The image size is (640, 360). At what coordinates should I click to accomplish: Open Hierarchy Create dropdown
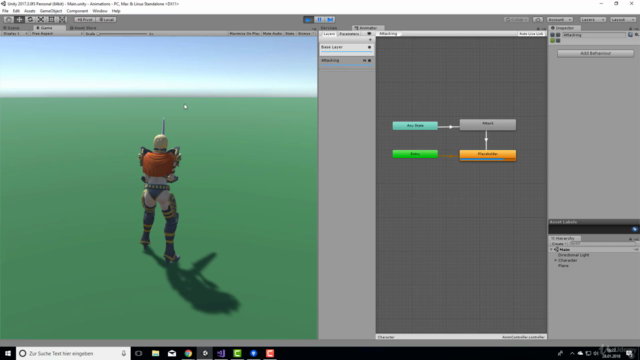tap(559, 244)
